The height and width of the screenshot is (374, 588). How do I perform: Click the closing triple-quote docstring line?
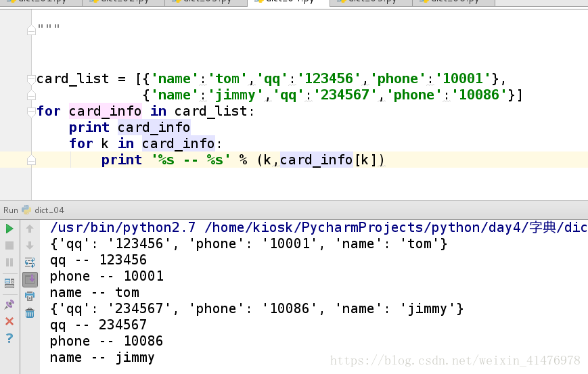tap(49, 27)
